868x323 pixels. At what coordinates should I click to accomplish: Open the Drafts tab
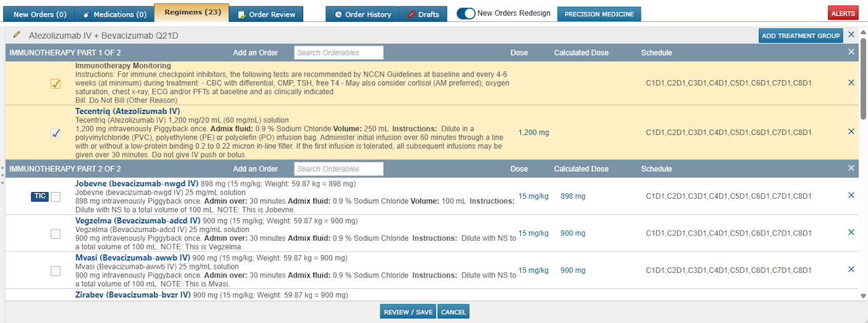(422, 14)
